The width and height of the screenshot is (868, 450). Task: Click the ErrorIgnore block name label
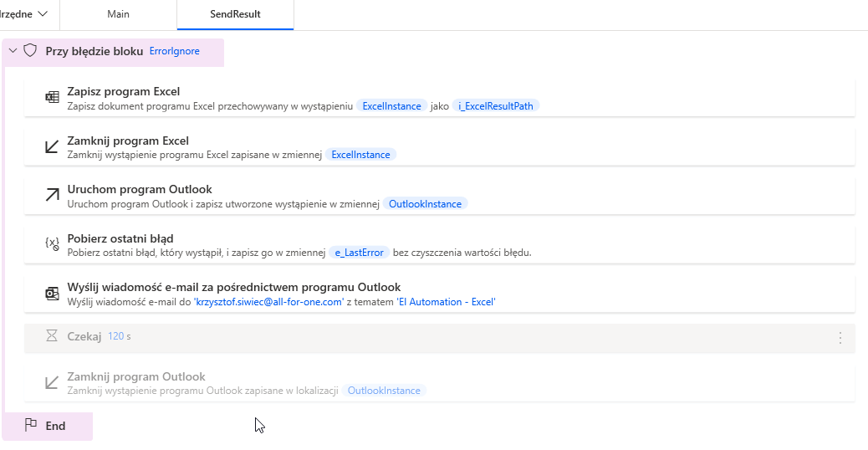pos(174,51)
